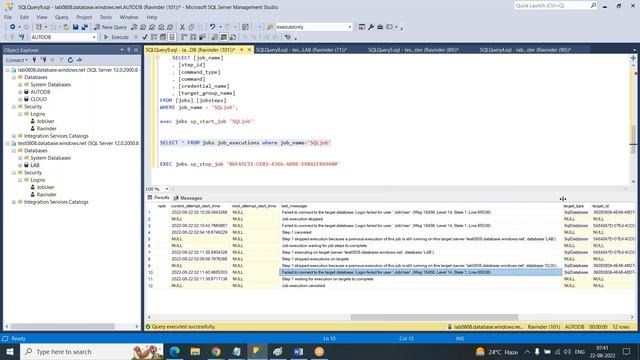Click the 'Step 1 canceled' result cell
The height and width of the screenshot is (360, 640).
tap(421, 232)
